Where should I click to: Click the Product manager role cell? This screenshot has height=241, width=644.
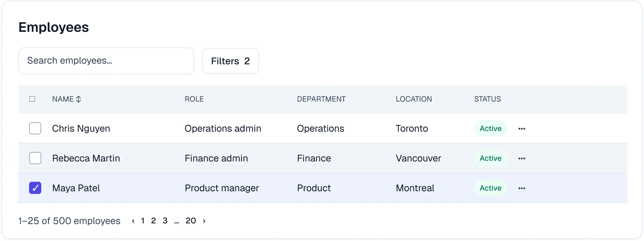[x=222, y=188]
